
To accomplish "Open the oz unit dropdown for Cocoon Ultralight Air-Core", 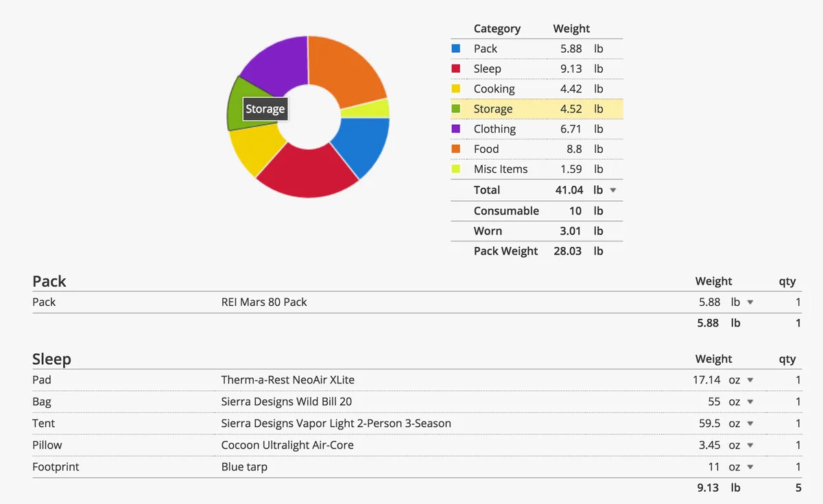I will pos(750,445).
